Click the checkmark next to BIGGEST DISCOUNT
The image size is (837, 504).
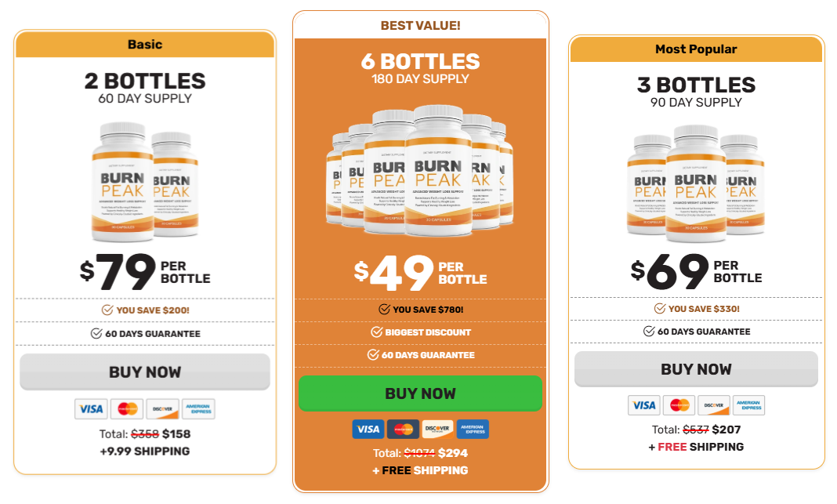(x=375, y=332)
